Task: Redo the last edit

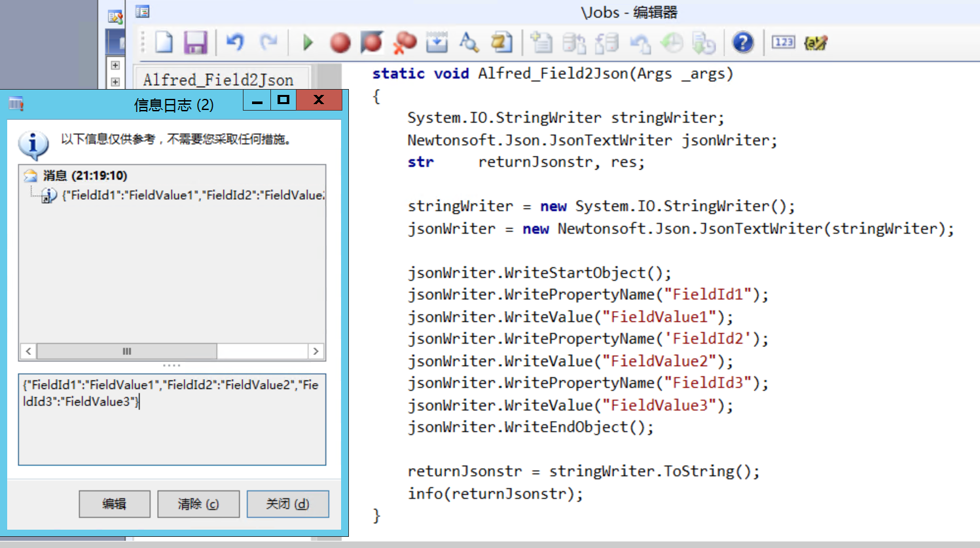Action: click(269, 42)
